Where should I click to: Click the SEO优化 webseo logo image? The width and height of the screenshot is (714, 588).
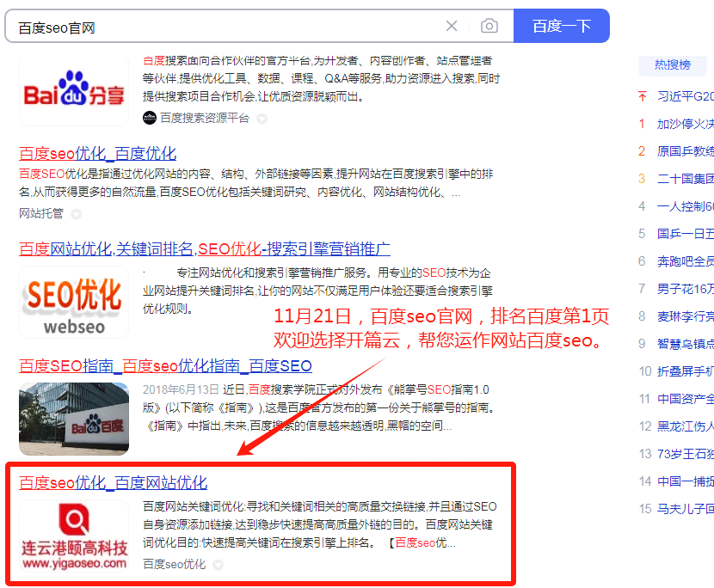[74, 303]
